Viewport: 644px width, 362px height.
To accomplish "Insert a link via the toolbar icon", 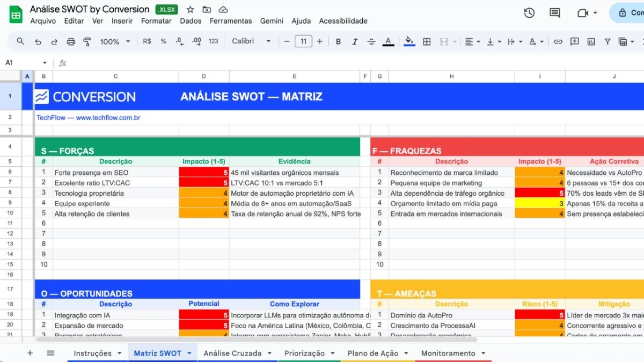I will (558, 41).
